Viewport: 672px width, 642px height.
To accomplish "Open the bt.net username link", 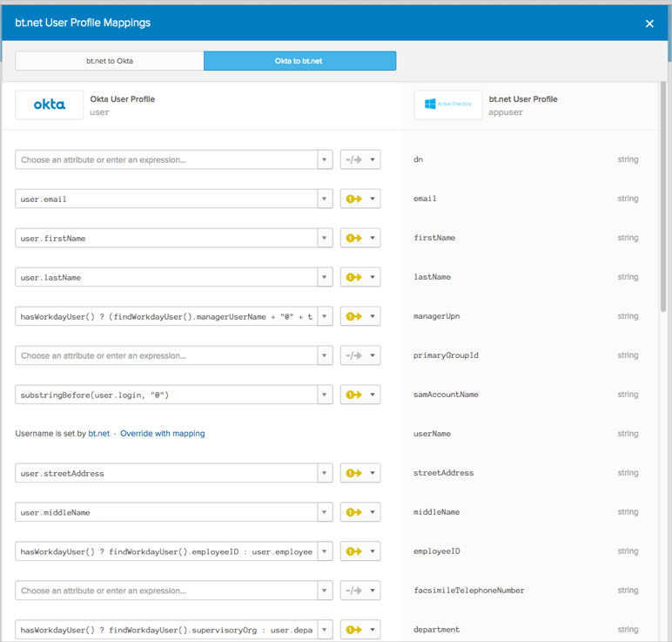I will point(98,433).
